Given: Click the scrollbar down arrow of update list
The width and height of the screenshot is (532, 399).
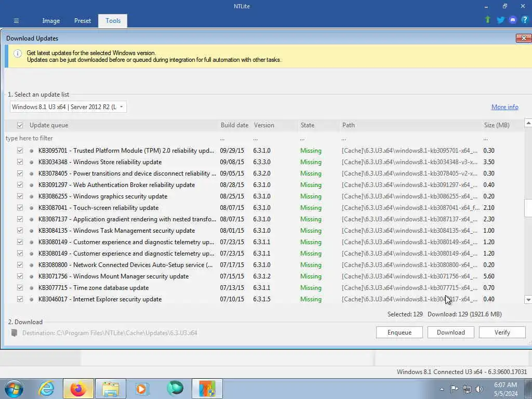Looking at the screenshot, I should (x=528, y=300).
